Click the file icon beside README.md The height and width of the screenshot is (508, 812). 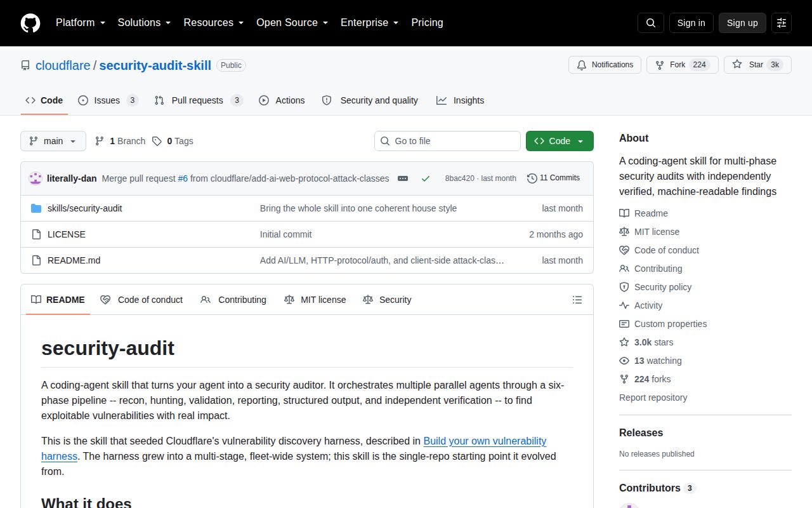pos(36,260)
